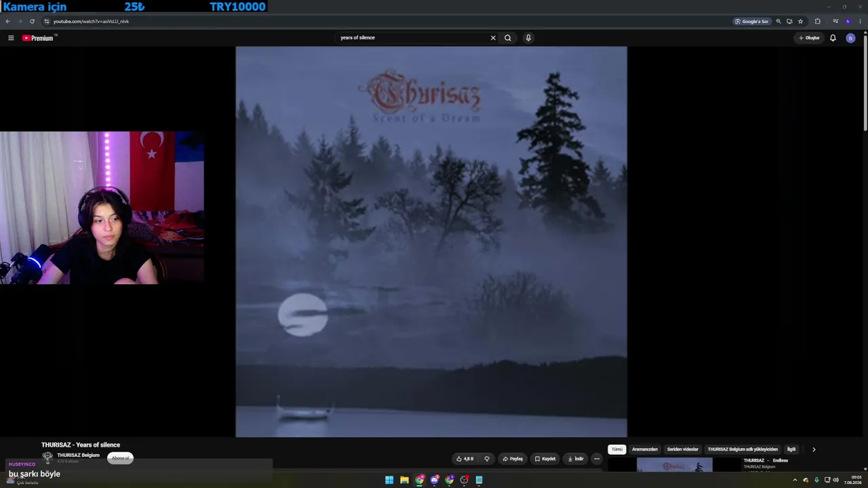Image resolution: width=868 pixels, height=488 pixels.
Task: Run search with the magnifier button
Action: click(508, 38)
